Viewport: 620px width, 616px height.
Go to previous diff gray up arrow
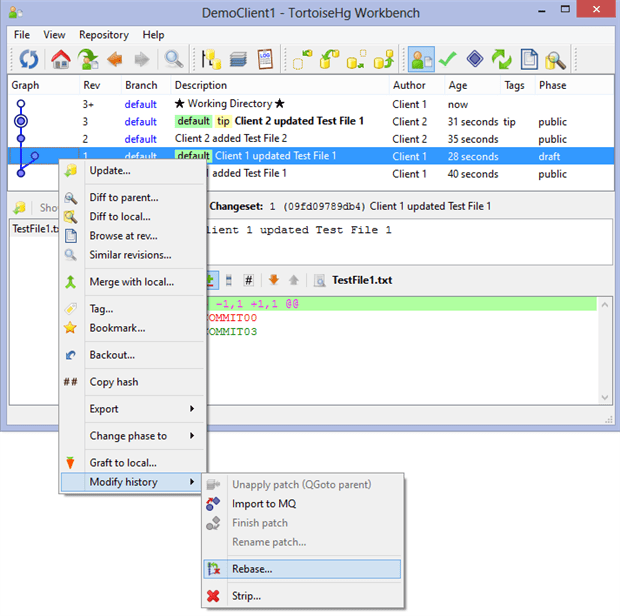point(293,280)
